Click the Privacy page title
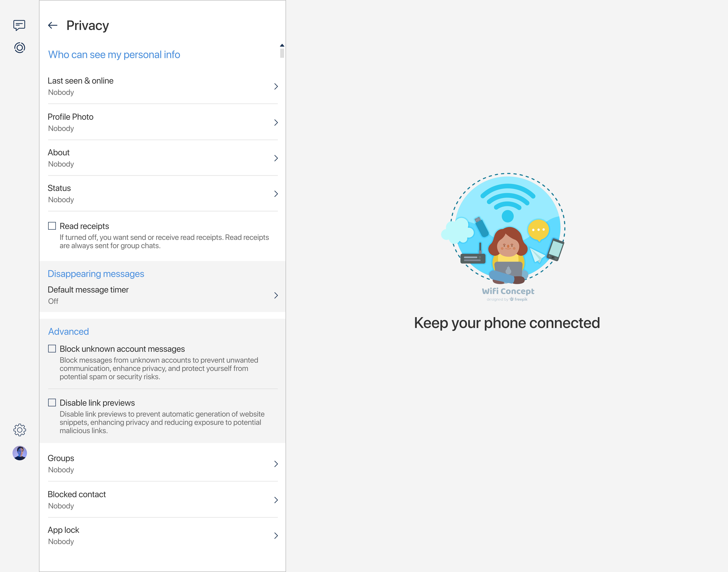 88,25
